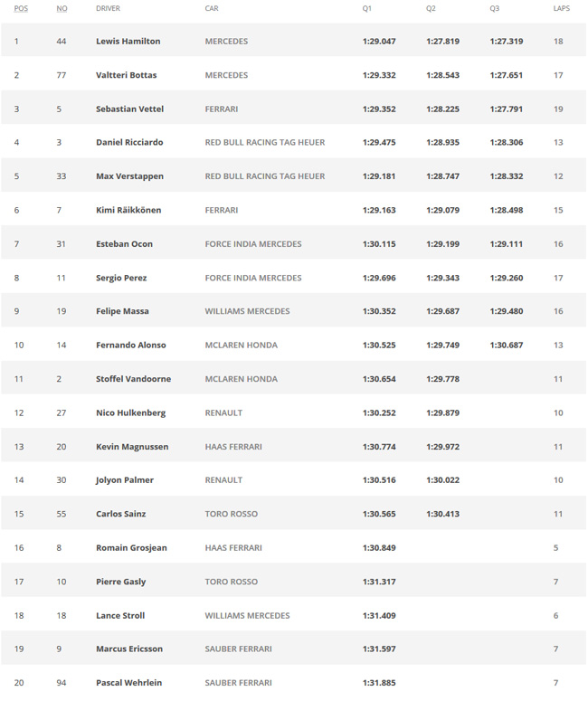588x701 pixels.
Task: Click Pierre Gasly driver name
Action: click(120, 582)
